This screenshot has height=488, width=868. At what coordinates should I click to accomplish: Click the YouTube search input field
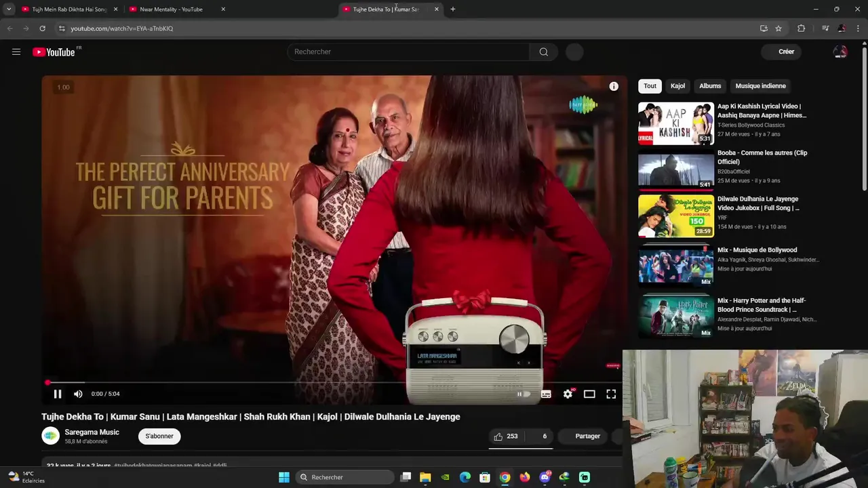tap(408, 52)
